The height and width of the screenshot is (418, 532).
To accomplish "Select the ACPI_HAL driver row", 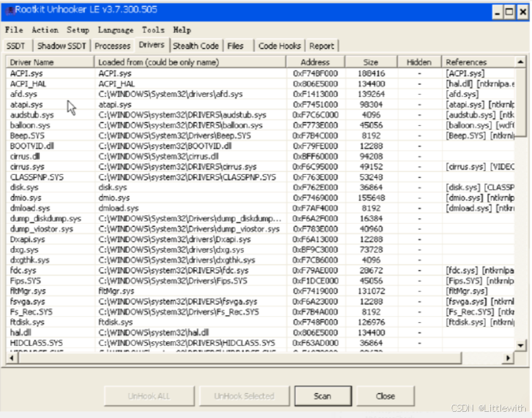I will [260, 84].
